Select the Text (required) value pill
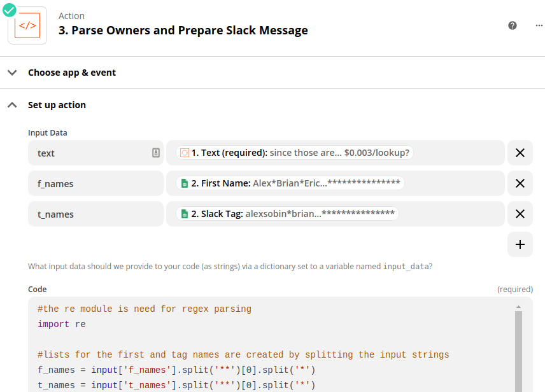545x392 pixels. tap(295, 153)
